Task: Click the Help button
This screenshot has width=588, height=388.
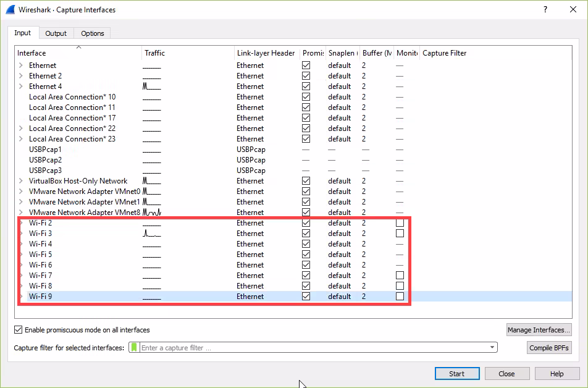Action: (x=557, y=374)
